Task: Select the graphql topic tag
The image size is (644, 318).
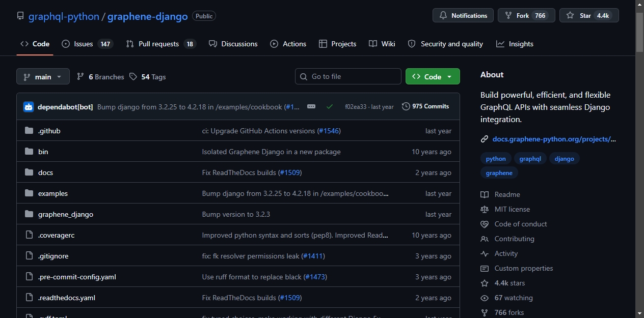Action: [x=530, y=159]
